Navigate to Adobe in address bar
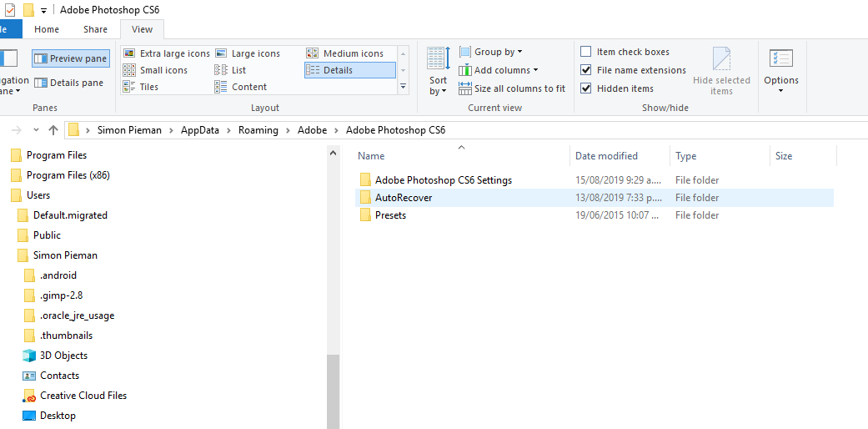This screenshot has width=868, height=429. click(x=312, y=130)
